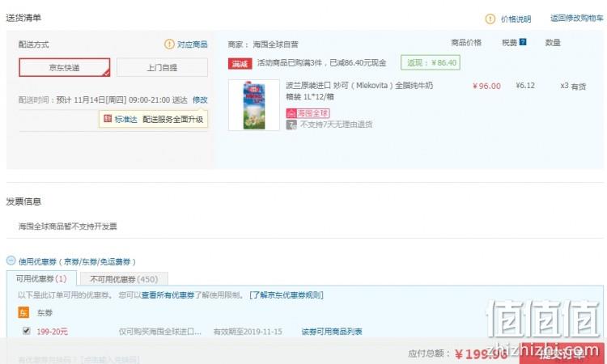The width and height of the screenshot is (607, 364).
Task: Open 该券可用商品列表 link
Action: pos(332,332)
